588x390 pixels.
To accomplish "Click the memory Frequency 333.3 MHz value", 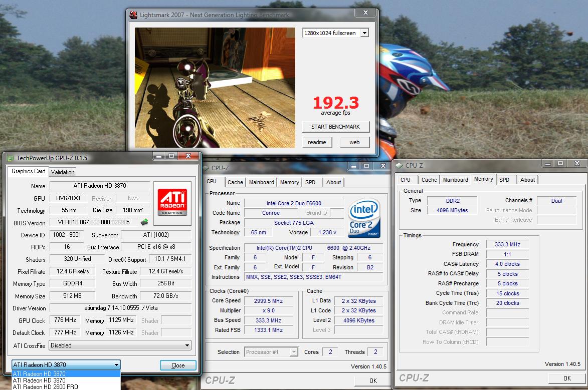I will click(507, 244).
